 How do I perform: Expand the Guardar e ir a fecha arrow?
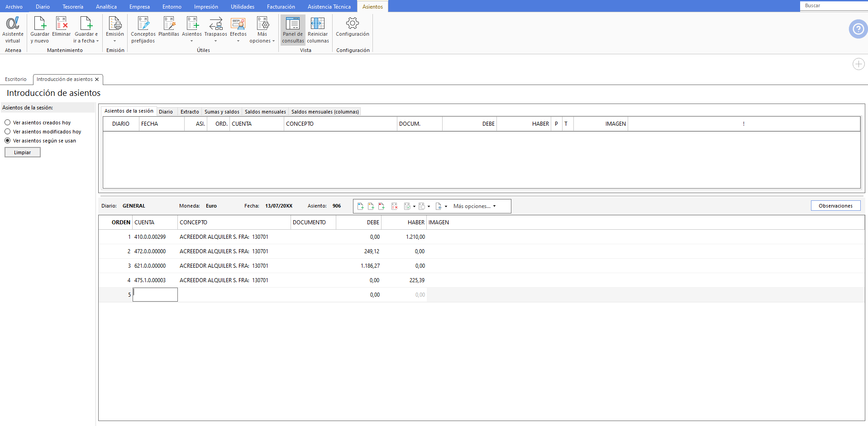pos(97,41)
